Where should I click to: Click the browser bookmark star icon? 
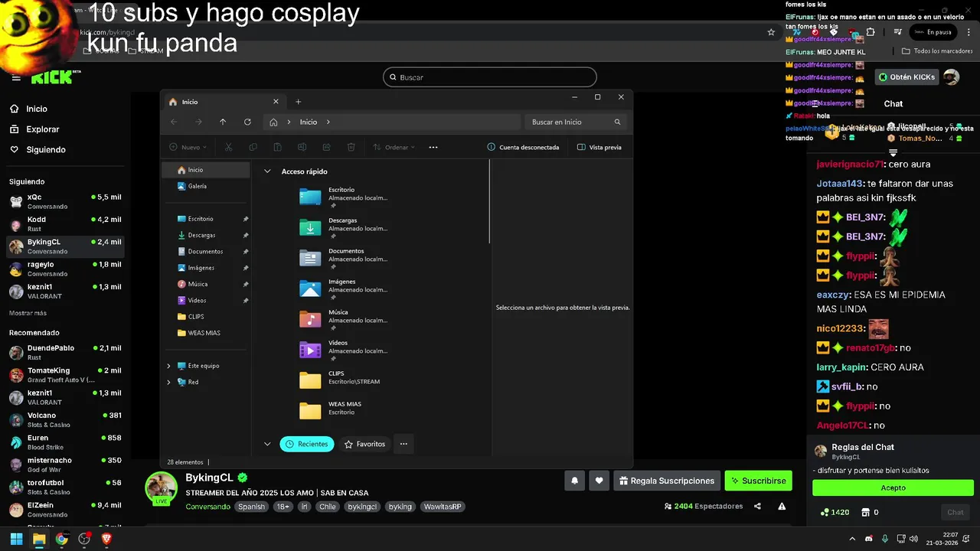click(x=771, y=32)
